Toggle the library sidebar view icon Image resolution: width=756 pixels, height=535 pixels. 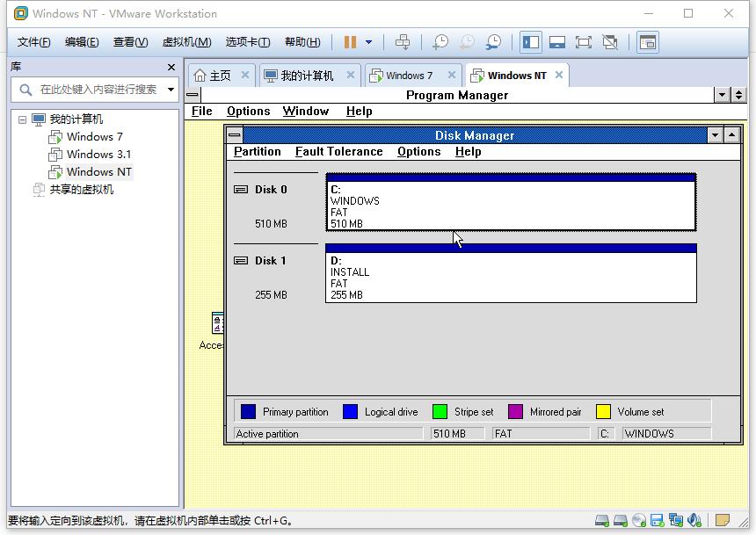[530, 42]
